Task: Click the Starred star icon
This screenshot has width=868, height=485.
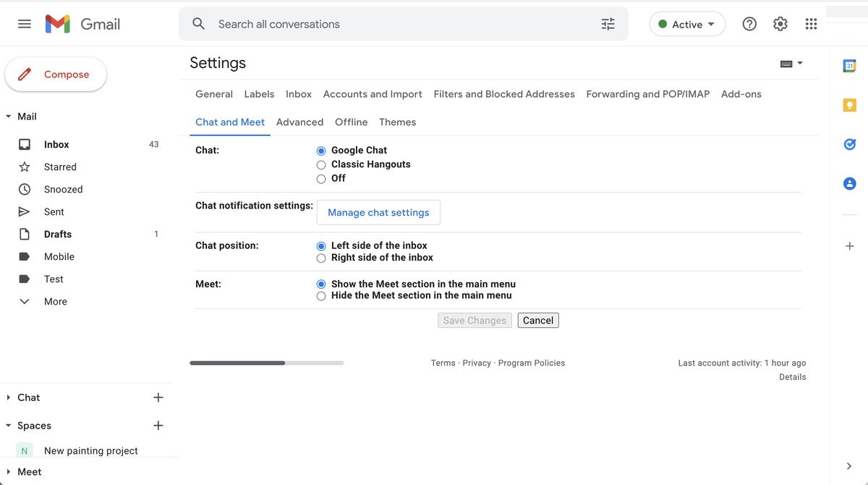Action: tap(25, 166)
